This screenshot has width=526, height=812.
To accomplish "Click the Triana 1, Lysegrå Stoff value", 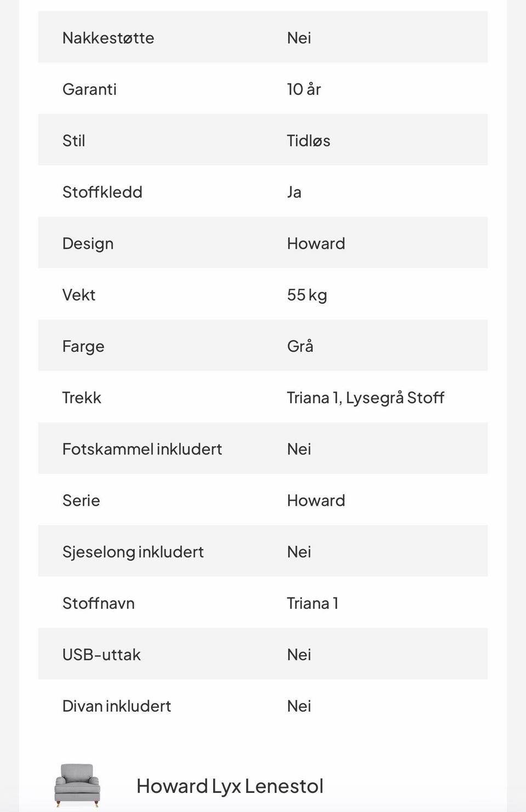I will click(365, 397).
